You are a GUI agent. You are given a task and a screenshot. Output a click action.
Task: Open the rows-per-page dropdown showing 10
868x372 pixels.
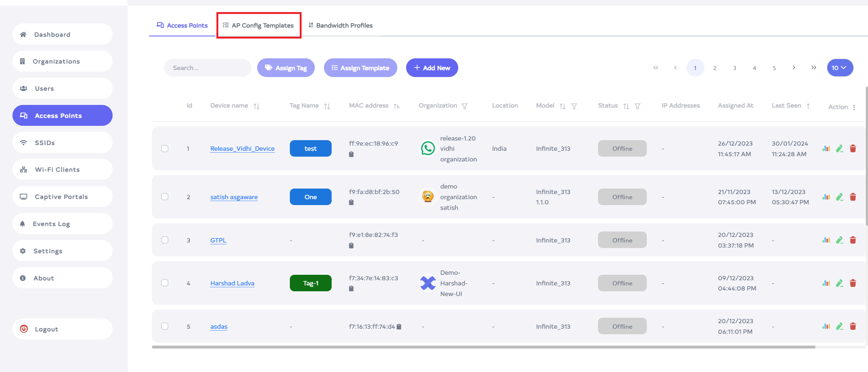(839, 68)
